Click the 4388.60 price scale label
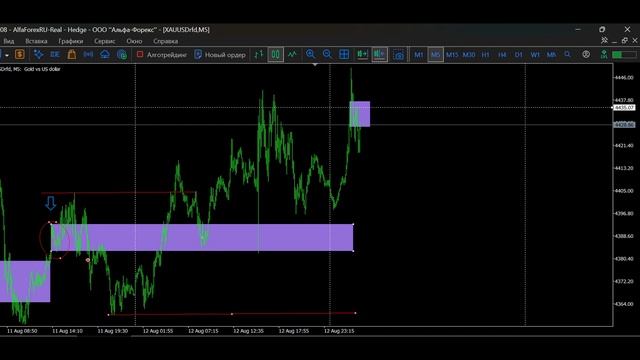This screenshot has height=360, width=640. [624, 236]
